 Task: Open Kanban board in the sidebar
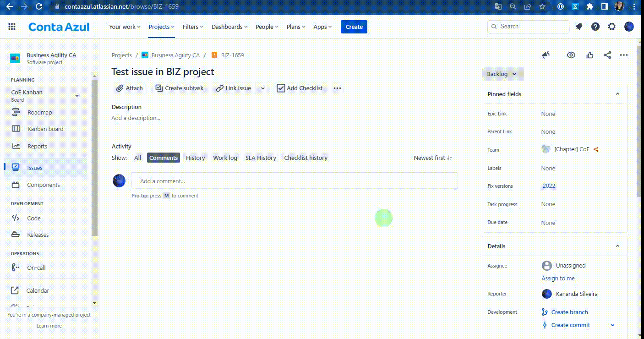45,129
